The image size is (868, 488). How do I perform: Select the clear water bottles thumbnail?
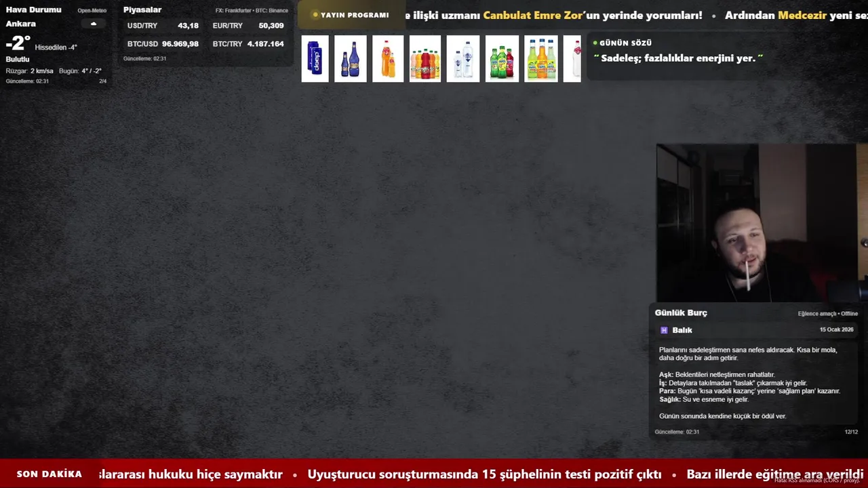coord(463,59)
